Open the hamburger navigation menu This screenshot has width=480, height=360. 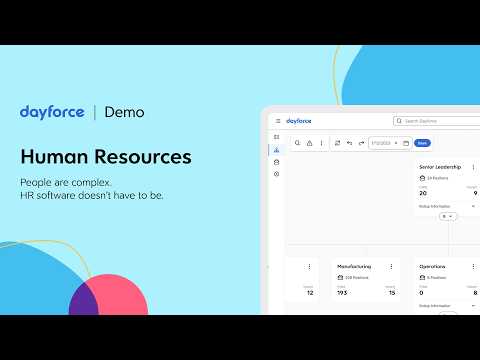278,121
